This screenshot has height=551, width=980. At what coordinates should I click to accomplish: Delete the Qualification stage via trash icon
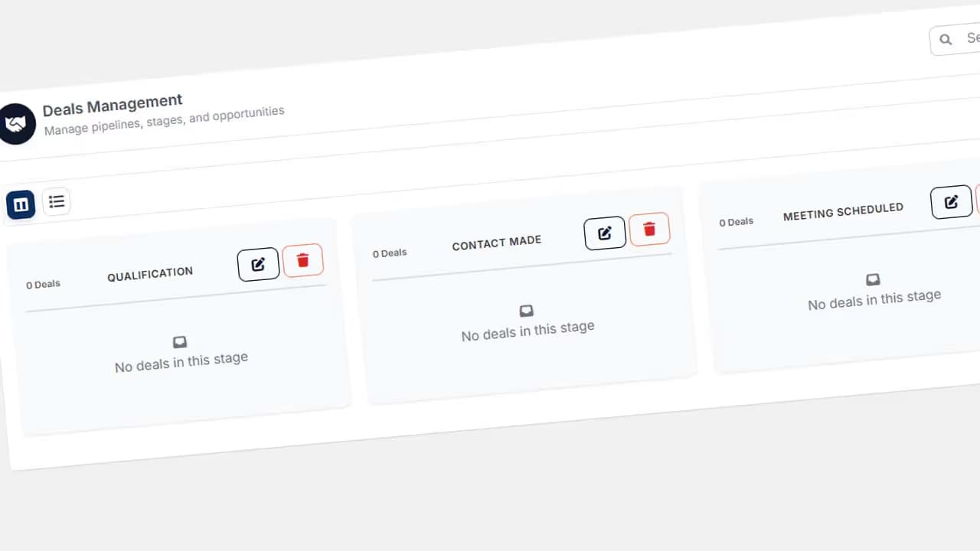pos(303,260)
